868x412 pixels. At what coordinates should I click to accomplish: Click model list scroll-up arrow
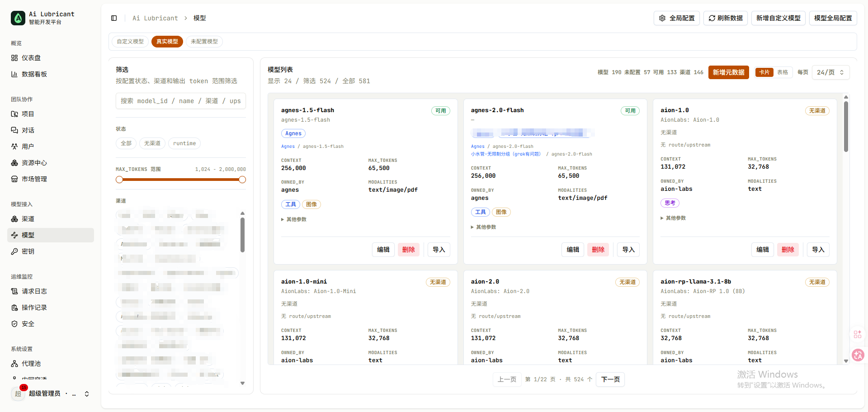(x=846, y=97)
